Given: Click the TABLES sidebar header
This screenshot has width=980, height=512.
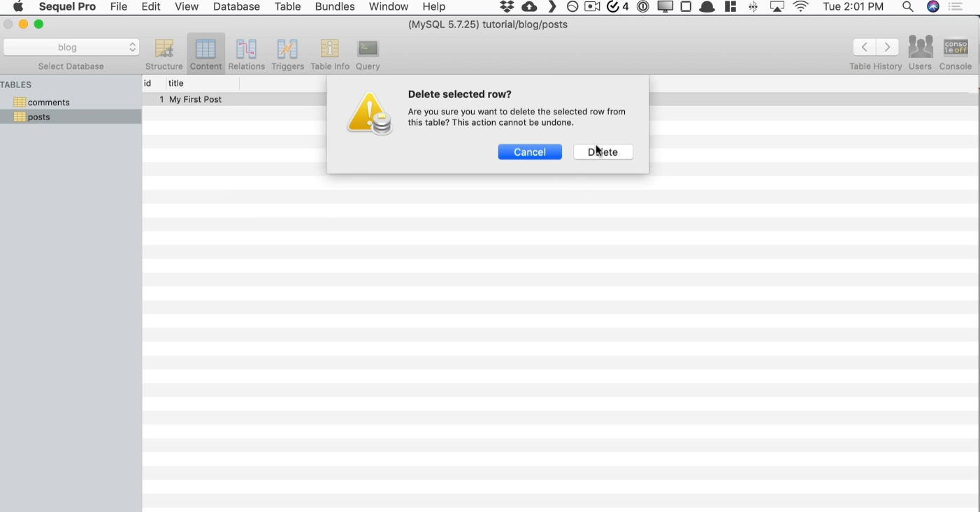Looking at the screenshot, I should click(x=16, y=85).
